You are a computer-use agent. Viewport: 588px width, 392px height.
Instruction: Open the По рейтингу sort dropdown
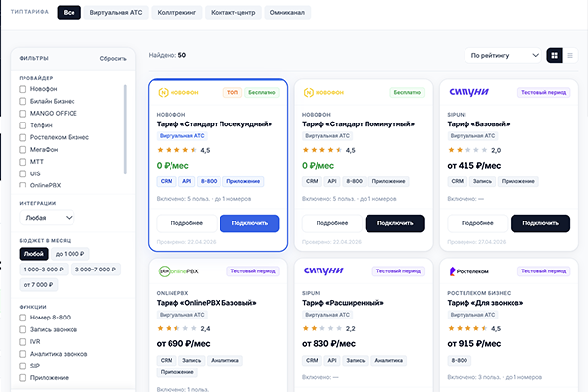(503, 56)
